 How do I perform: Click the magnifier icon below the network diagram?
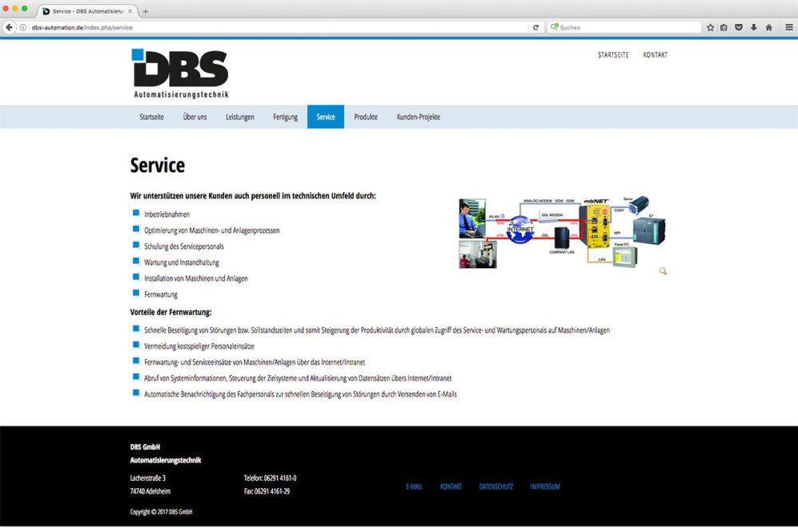point(662,272)
